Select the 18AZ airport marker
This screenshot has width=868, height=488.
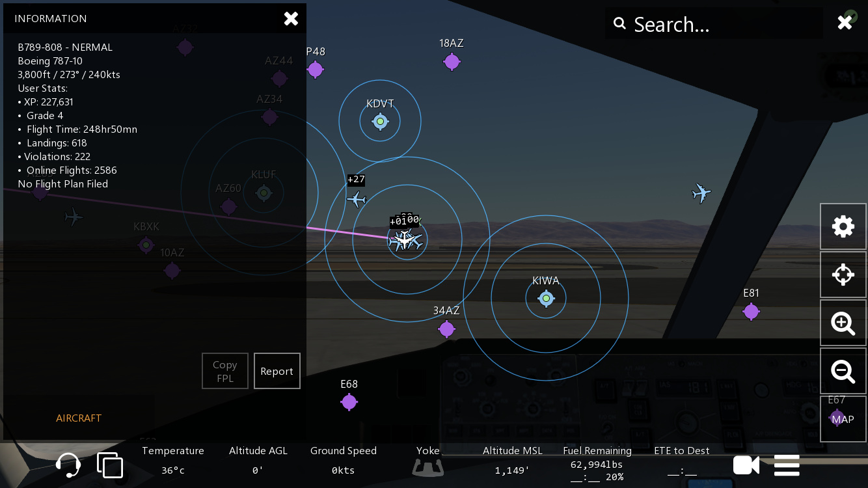pyautogui.click(x=452, y=62)
